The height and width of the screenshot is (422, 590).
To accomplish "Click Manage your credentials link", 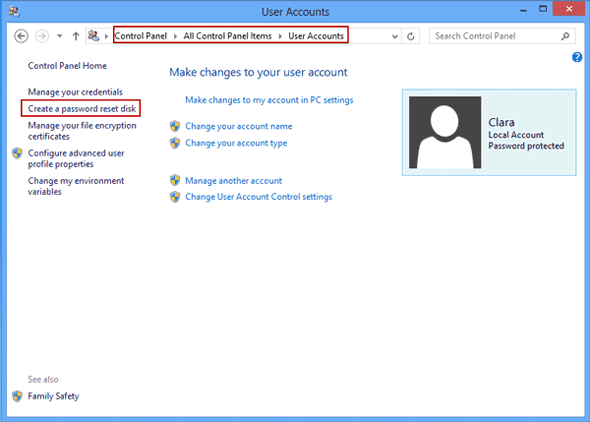I will tap(75, 92).
